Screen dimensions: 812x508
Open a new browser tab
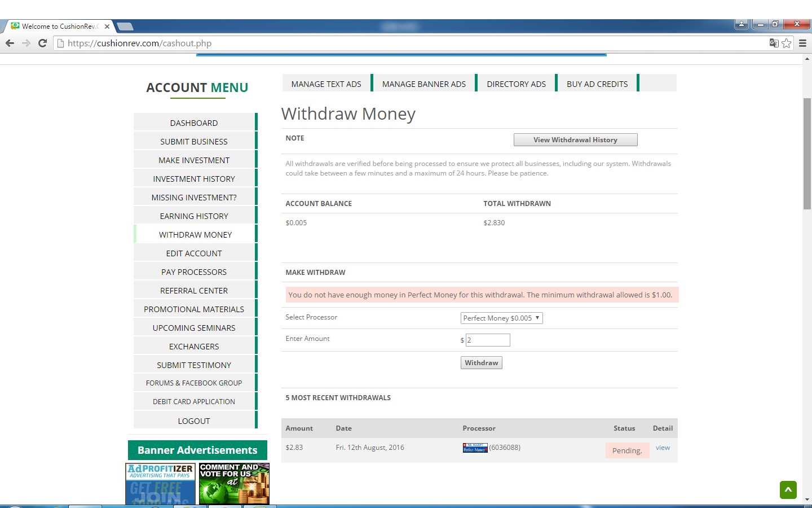125,27
